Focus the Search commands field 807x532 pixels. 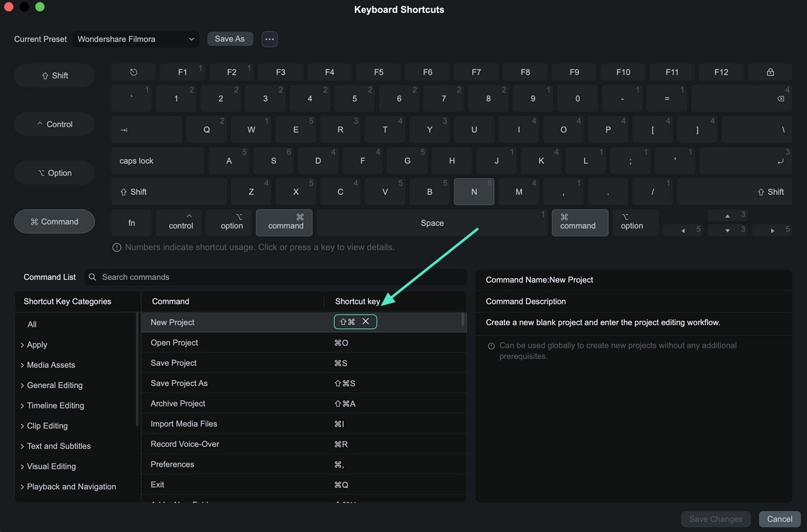point(276,277)
